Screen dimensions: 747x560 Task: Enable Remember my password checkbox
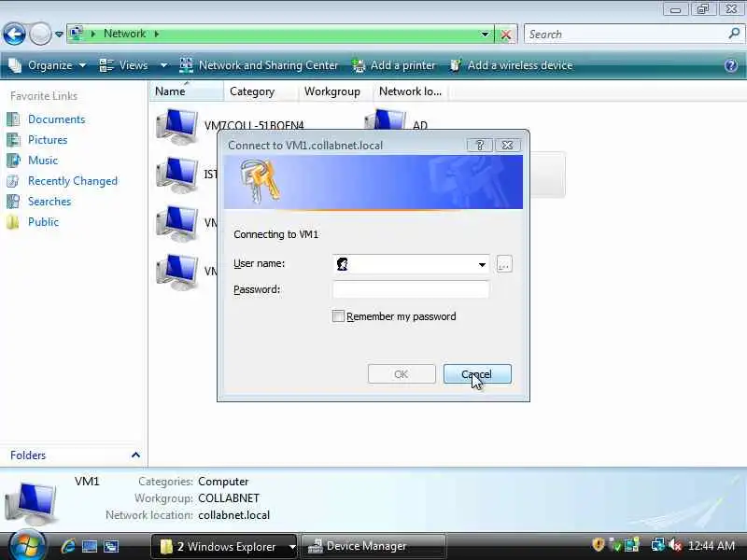[338, 316]
